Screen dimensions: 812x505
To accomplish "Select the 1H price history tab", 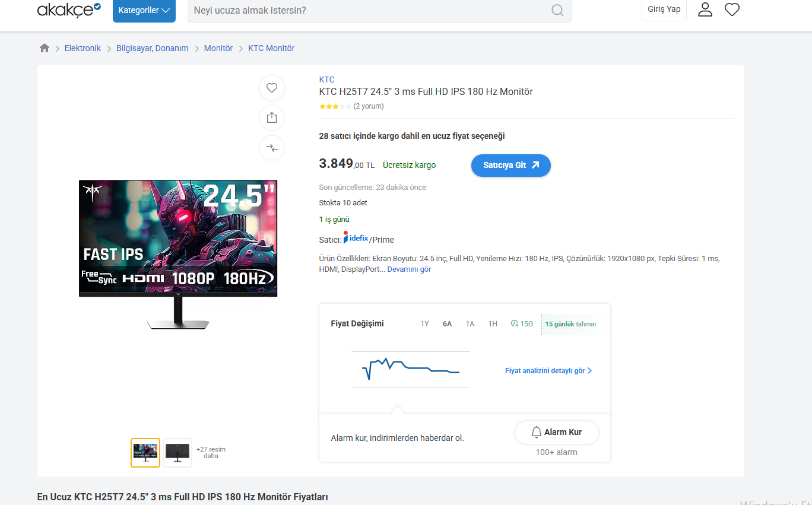I will coord(493,324).
